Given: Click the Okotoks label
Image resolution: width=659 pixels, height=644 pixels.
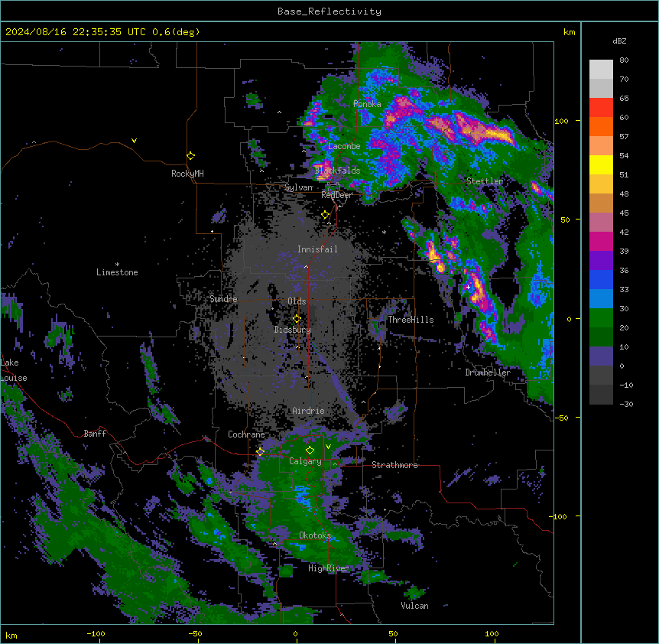Looking at the screenshot, I should (x=315, y=535).
